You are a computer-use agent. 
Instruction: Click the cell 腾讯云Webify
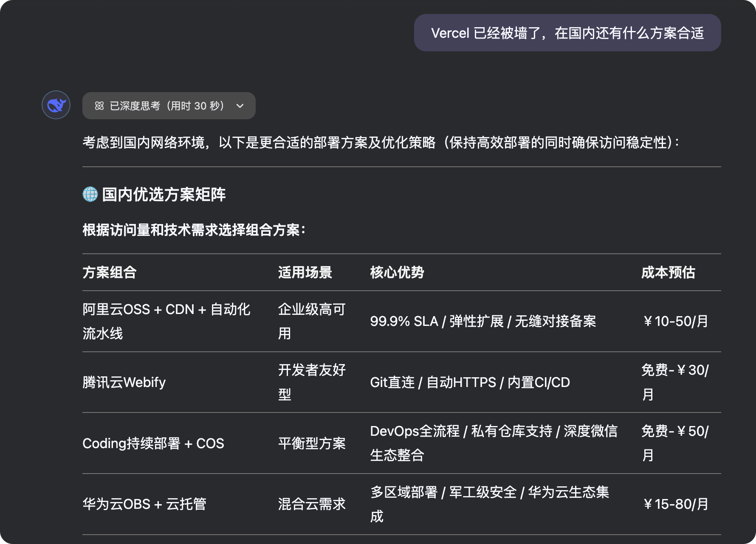tap(124, 382)
